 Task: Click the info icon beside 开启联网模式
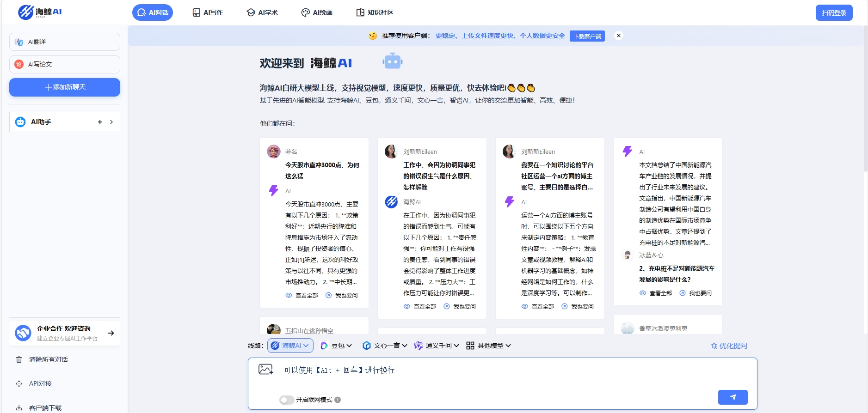(338, 400)
